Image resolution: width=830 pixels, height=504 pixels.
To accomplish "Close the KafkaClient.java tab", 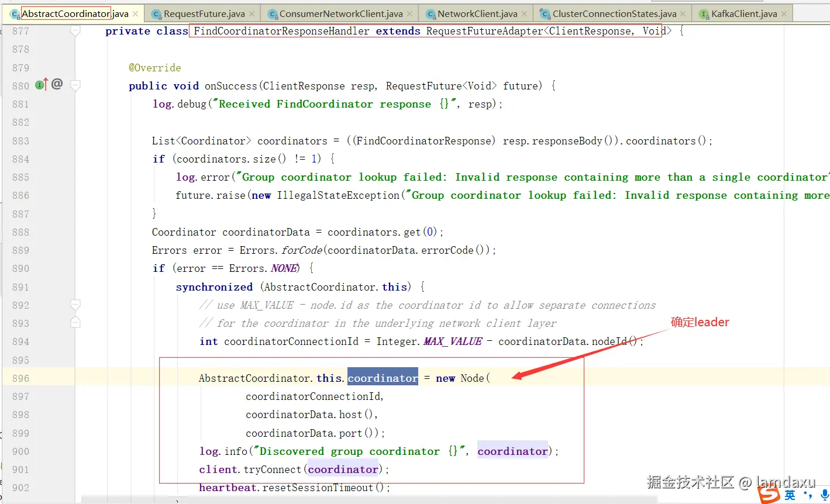I will pos(784,13).
